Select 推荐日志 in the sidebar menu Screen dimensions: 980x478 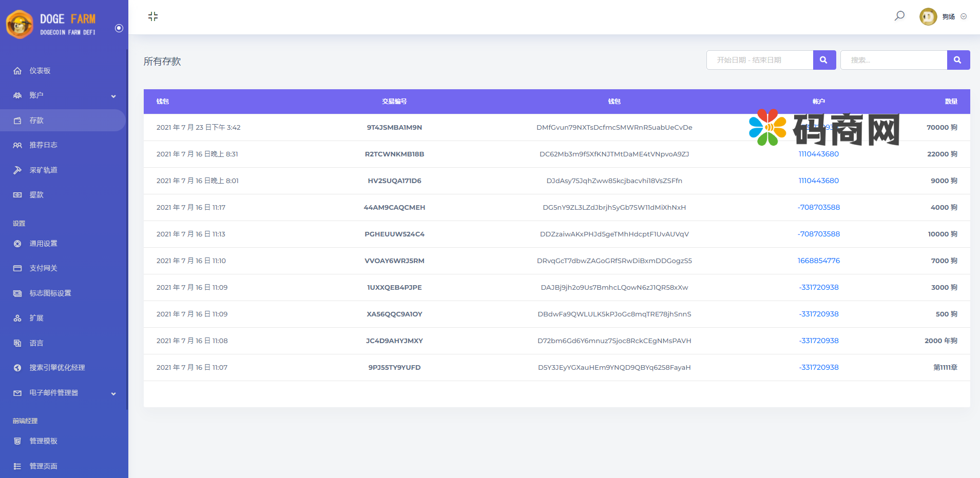(x=43, y=145)
